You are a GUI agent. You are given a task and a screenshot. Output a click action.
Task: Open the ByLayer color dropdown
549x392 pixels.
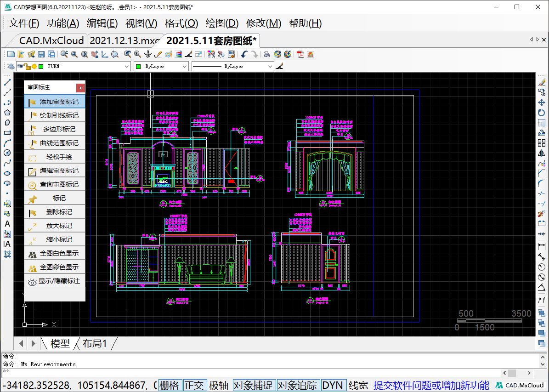pyautogui.click(x=185, y=66)
